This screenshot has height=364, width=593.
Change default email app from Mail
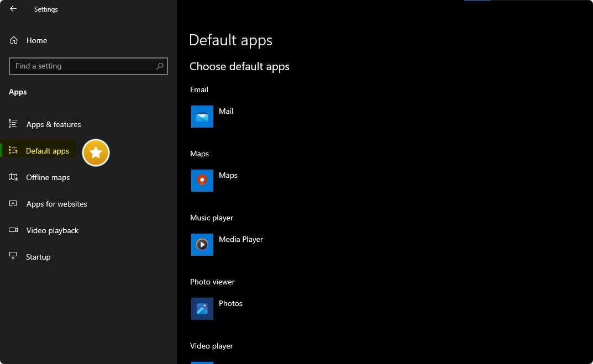226,111
